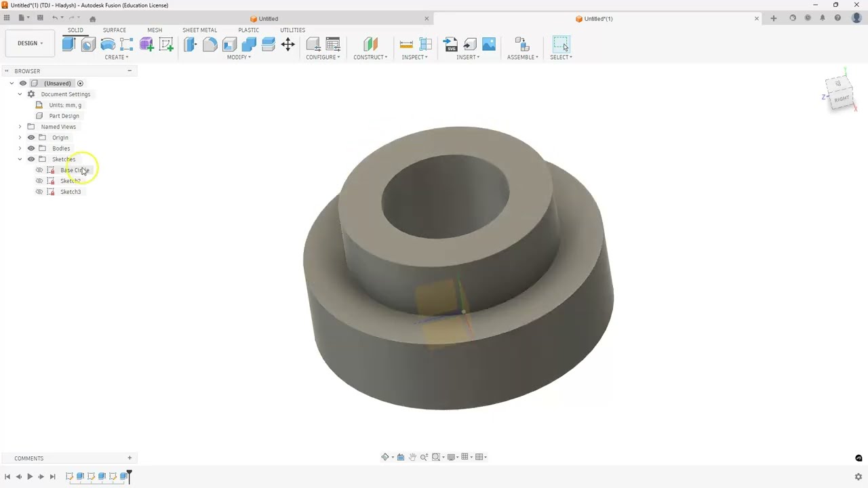Screen dimensions: 868x488
Task: Collapse the Sketches folder
Action: [20, 159]
